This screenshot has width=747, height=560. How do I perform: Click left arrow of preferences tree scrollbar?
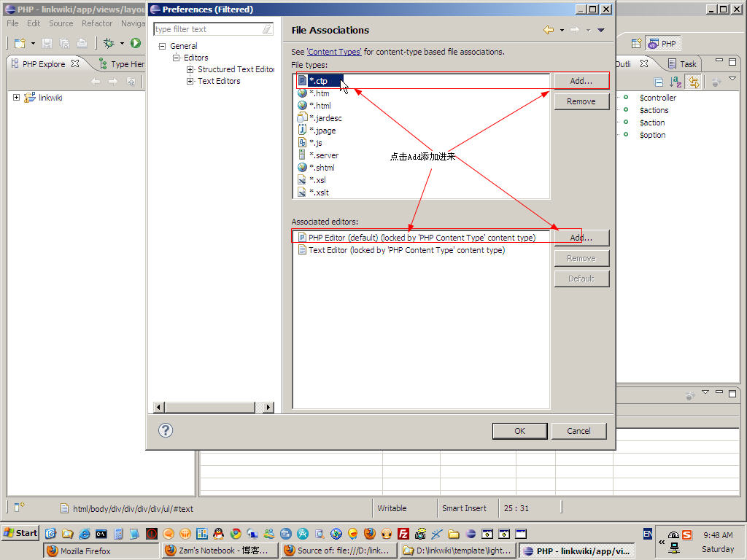tap(159, 407)
